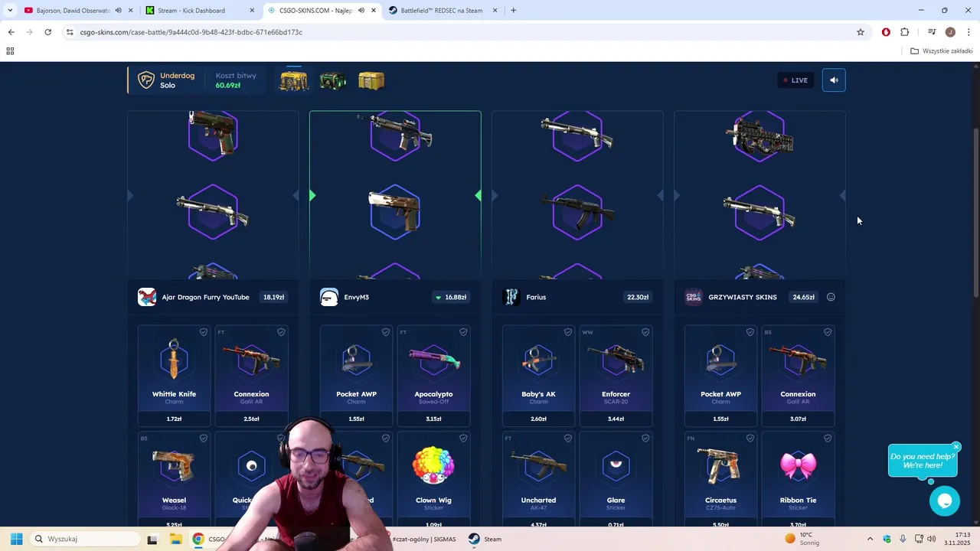Open the taskbar volume icon
Screen dimensions: 980x551
932,539
